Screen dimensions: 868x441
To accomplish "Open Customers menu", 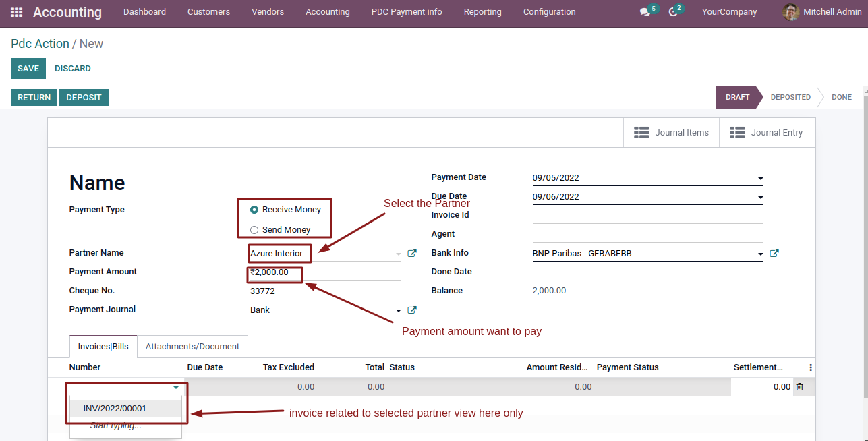I will [x=208, y=12].
